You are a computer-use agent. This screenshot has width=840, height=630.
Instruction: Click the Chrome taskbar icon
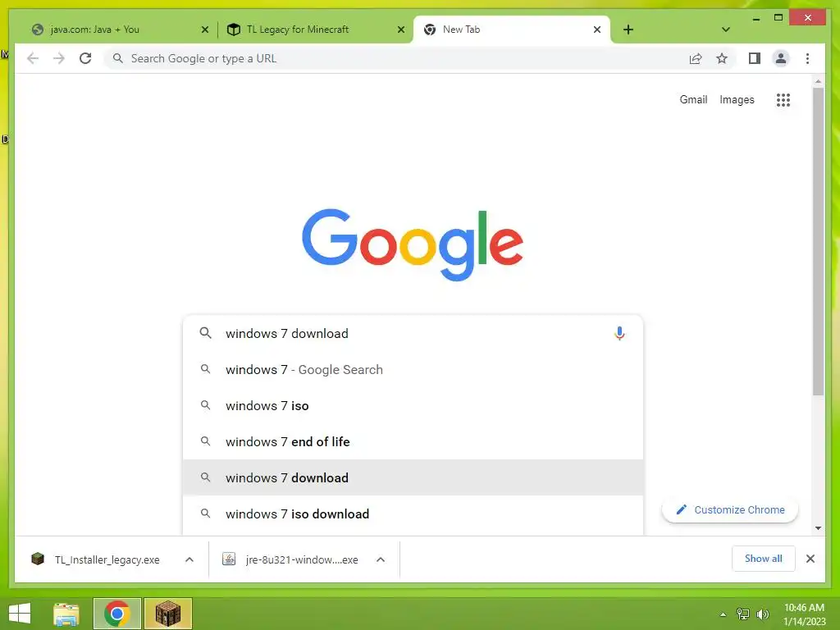point(116,614)
